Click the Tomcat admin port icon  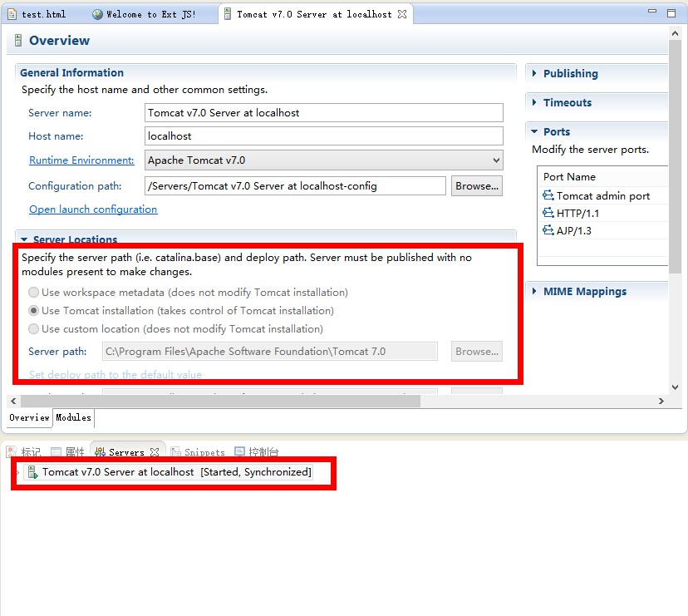tap(548, 195)
